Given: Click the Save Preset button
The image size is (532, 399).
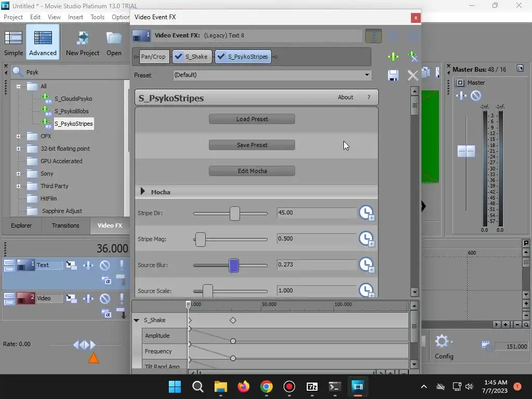Looking at the screenshot, I should coord(252,145).
